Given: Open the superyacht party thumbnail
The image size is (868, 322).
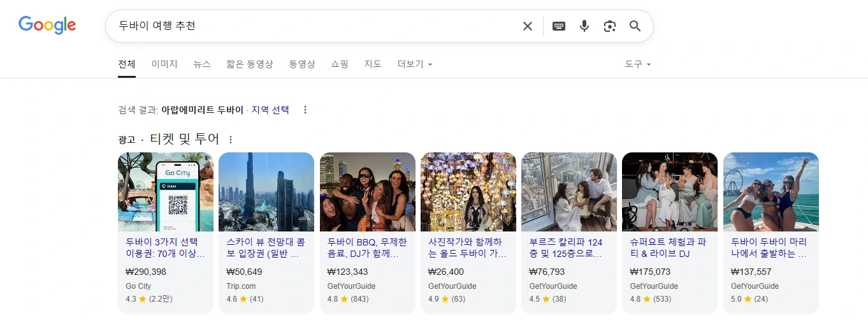Looking at the screenshot, I should [670, 192].
